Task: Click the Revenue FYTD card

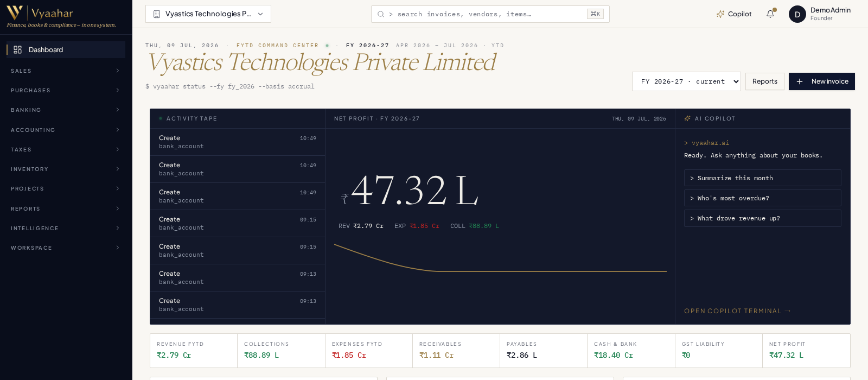Action: tap(194, 351)
